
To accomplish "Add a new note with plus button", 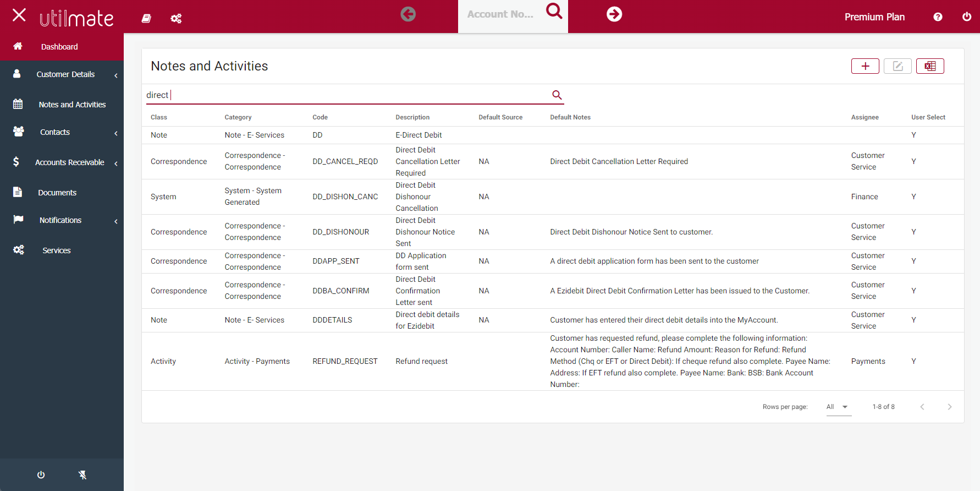I will tap(865, 66).
